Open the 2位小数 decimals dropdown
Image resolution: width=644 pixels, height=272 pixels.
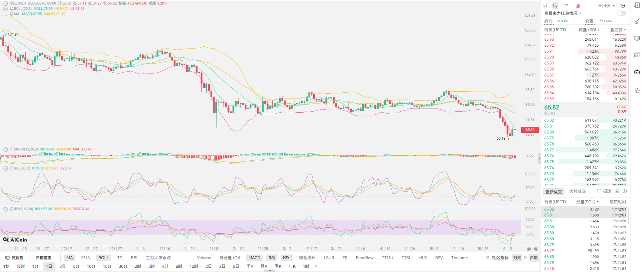[x=606, y=6]
